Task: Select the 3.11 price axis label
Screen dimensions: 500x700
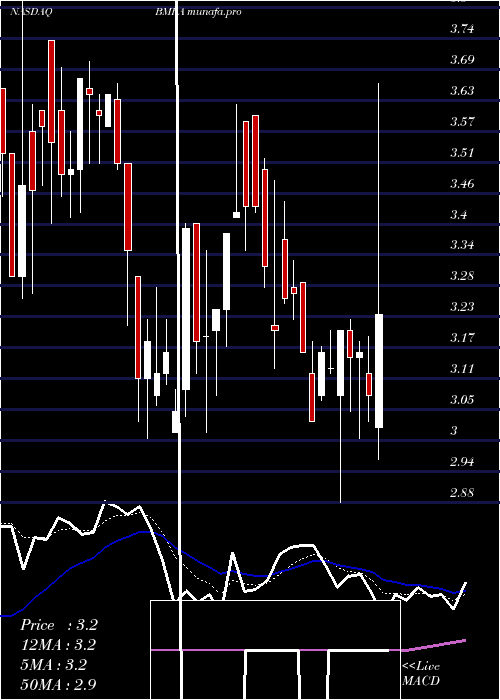Action: 462,369
